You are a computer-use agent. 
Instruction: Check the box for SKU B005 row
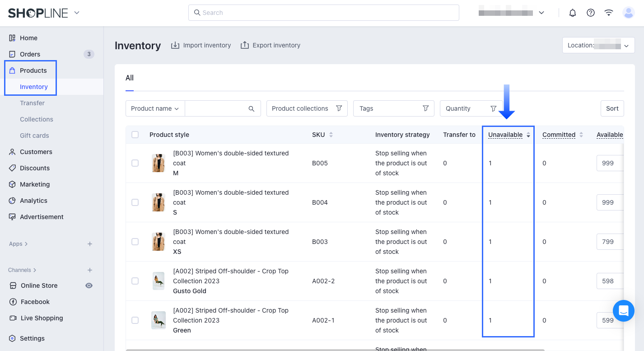point(135,163)
